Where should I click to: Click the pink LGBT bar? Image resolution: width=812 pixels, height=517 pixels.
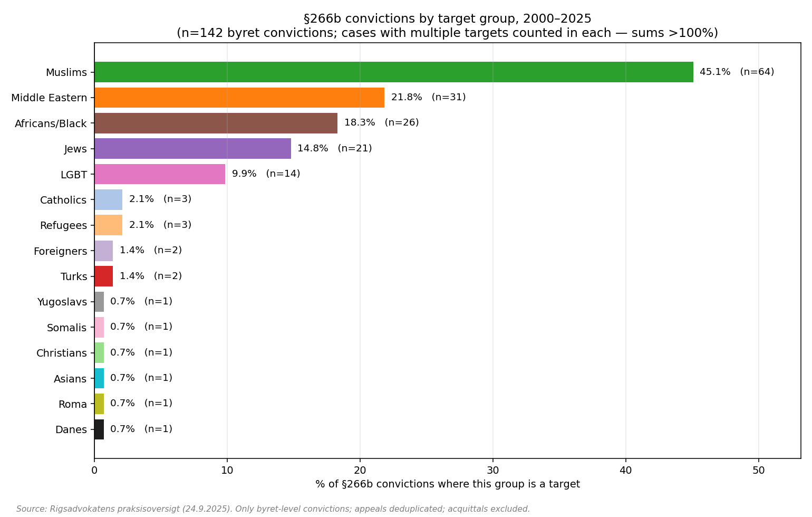pos(160,174)
